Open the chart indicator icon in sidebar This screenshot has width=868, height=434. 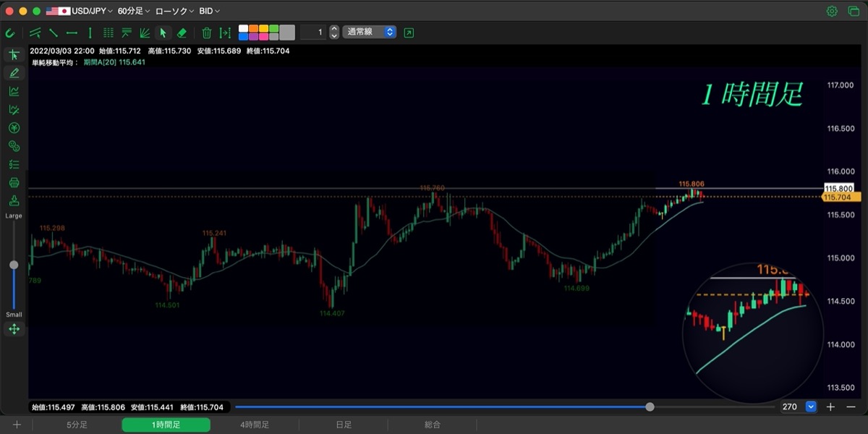[x=14, y=91]
